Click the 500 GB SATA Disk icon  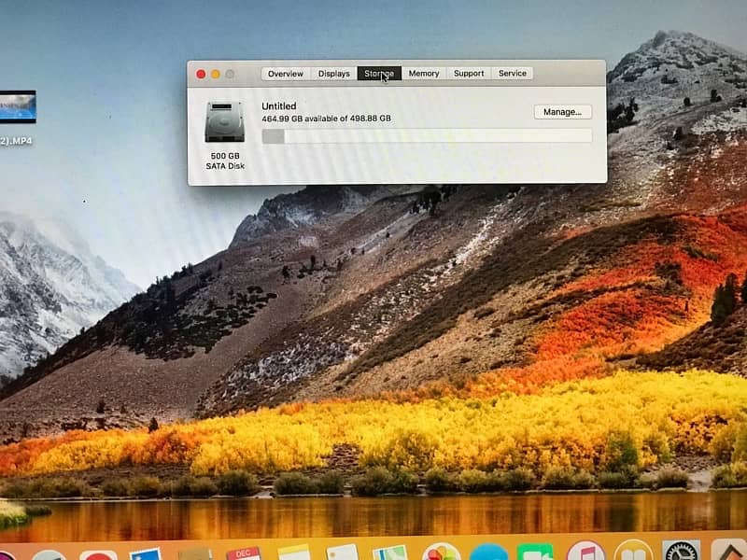coord(224,122)
